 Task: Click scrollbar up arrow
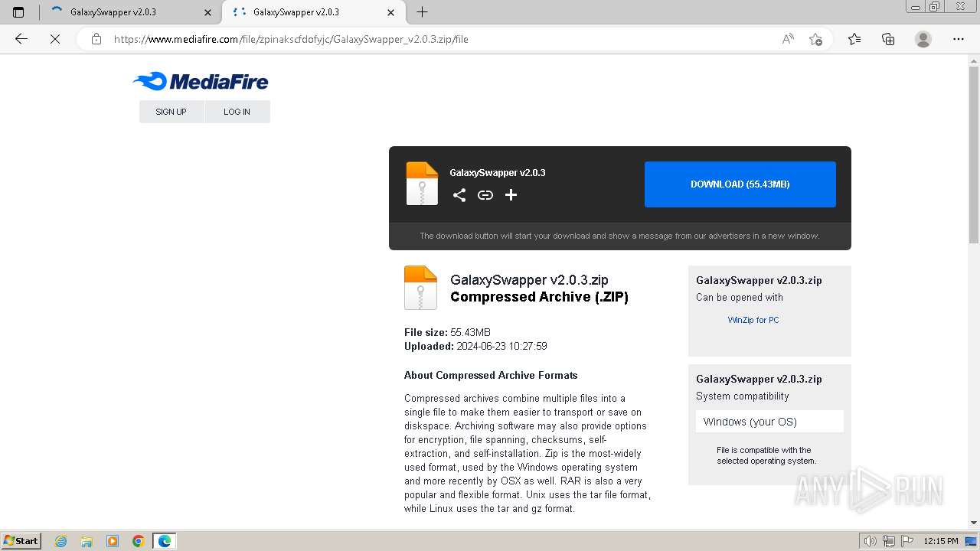click(x=974, y=60)
